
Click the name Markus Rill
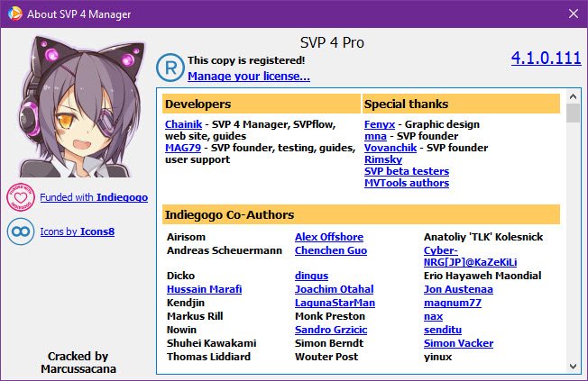(195, 316)
